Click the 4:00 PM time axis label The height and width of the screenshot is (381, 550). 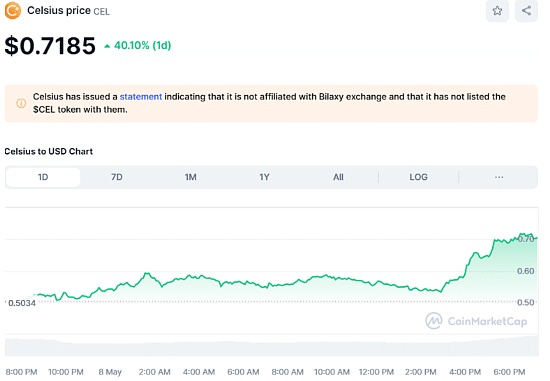(465, 372)
